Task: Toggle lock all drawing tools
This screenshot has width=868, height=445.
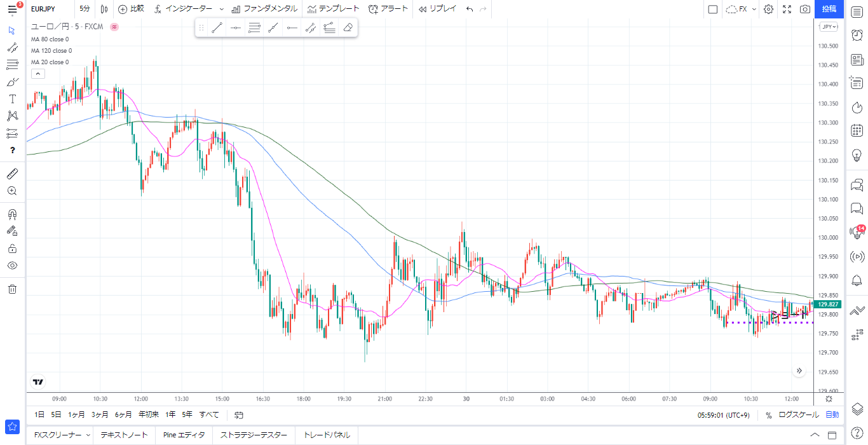Action: pos(12,248)
